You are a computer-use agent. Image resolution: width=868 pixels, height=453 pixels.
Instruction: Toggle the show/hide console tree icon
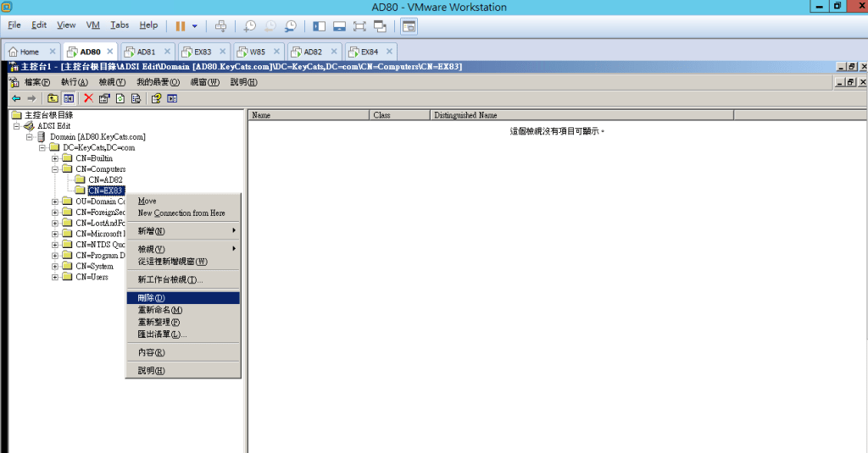(x=69, y=98)
